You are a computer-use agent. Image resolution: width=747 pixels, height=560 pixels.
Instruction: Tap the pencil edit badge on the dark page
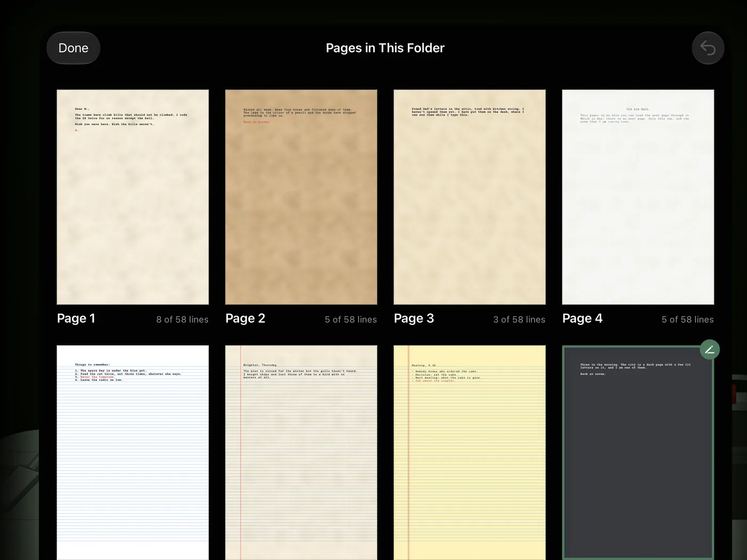point(710,349)
